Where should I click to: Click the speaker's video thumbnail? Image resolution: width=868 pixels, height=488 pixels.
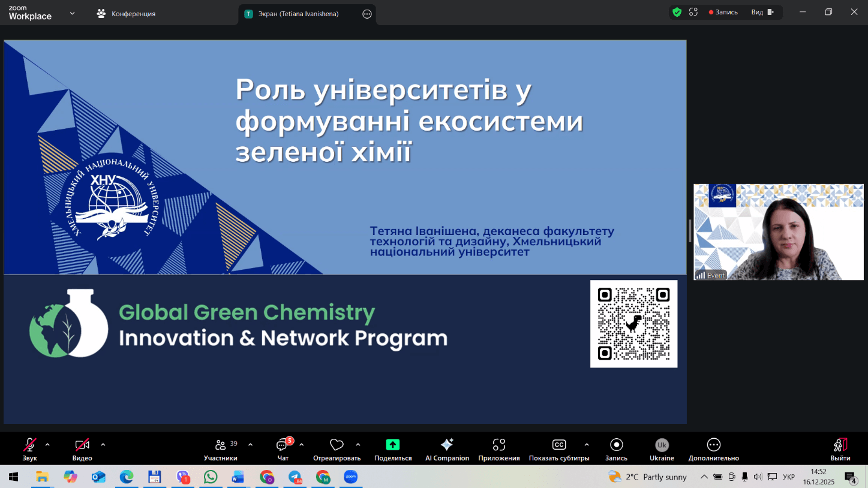pyautogui.click(x=778, y=232)
